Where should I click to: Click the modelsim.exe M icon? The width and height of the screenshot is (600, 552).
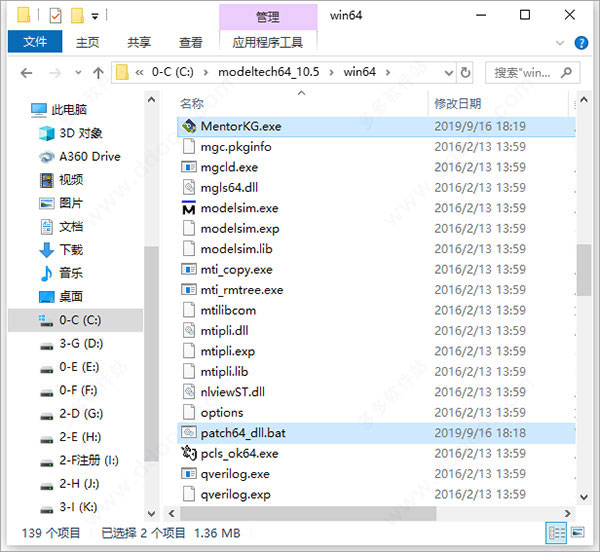pyautogui.click(x=189, y=208)
